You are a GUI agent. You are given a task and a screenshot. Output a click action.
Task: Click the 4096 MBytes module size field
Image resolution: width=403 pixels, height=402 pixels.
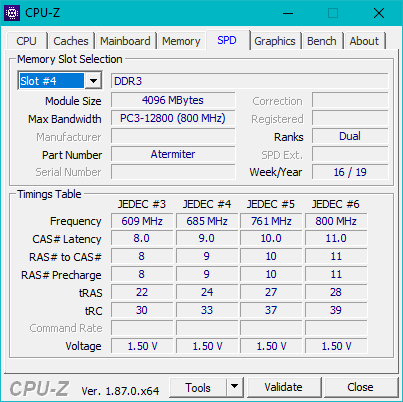pyautogui.click(x=173, y=100)
